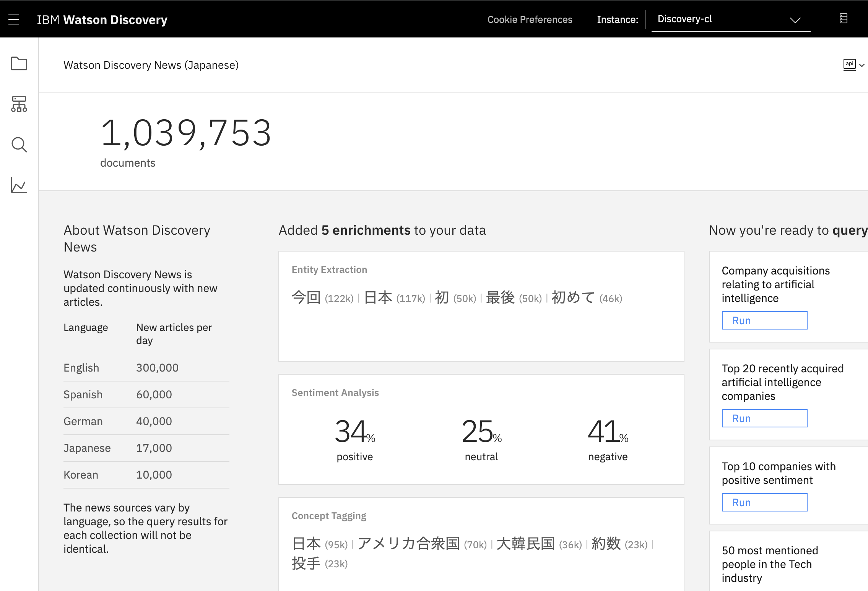The height and width of the screenshot is (591, 868).
Task: Click the Japanese 17,000 table row
Action: tap(146, 448)
